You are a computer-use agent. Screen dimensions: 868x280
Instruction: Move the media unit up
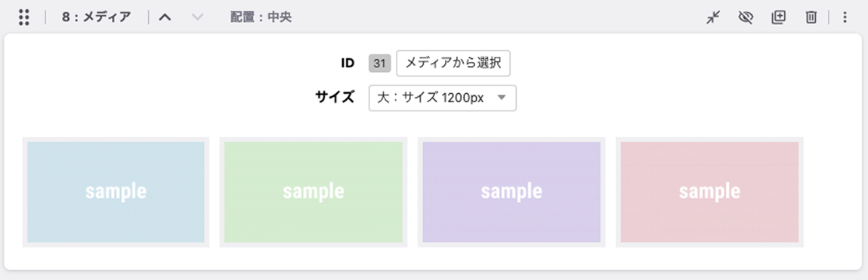[165, 17]
